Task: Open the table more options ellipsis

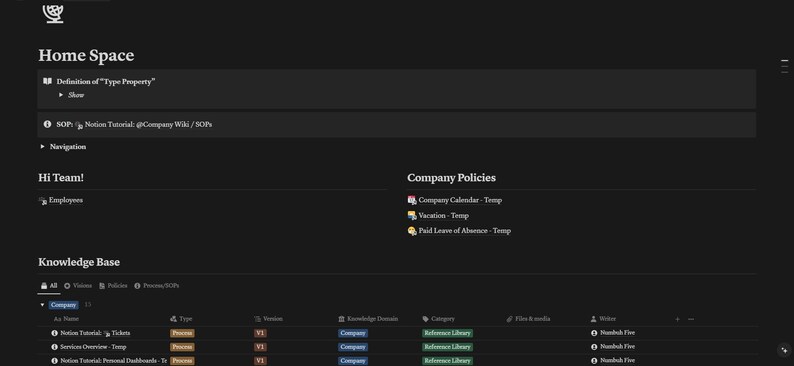Action: click(691, 319)
